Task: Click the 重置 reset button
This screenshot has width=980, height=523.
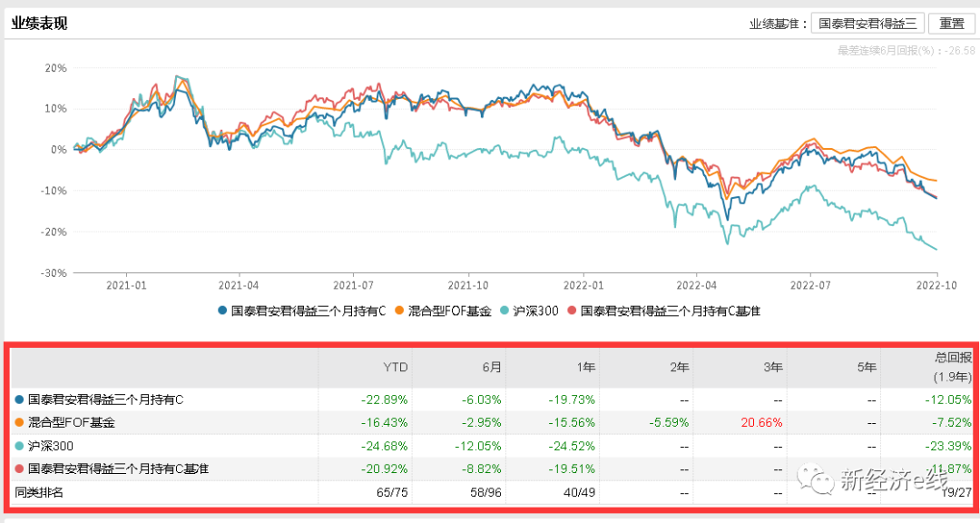Action: 951,24
